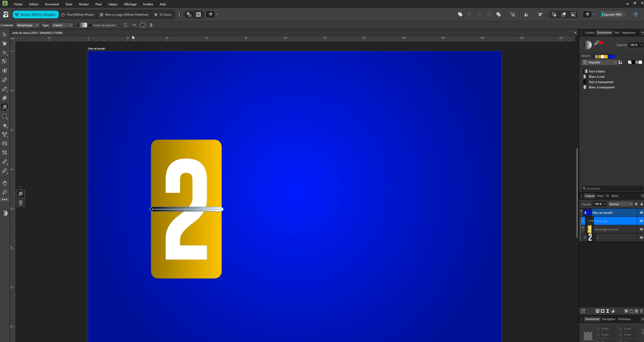This screenshot has height=342, width=644.
Task: Open the Calque menu
Action: coord(112,4)
